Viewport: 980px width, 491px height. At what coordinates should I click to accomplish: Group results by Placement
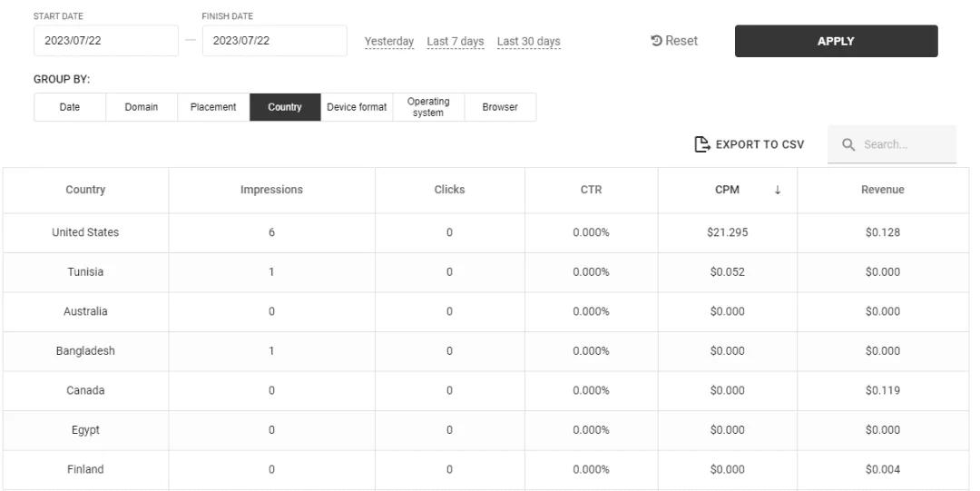[213, 107]
